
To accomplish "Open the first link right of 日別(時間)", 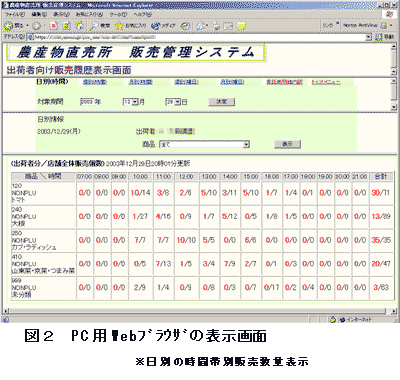I will 95,82.
